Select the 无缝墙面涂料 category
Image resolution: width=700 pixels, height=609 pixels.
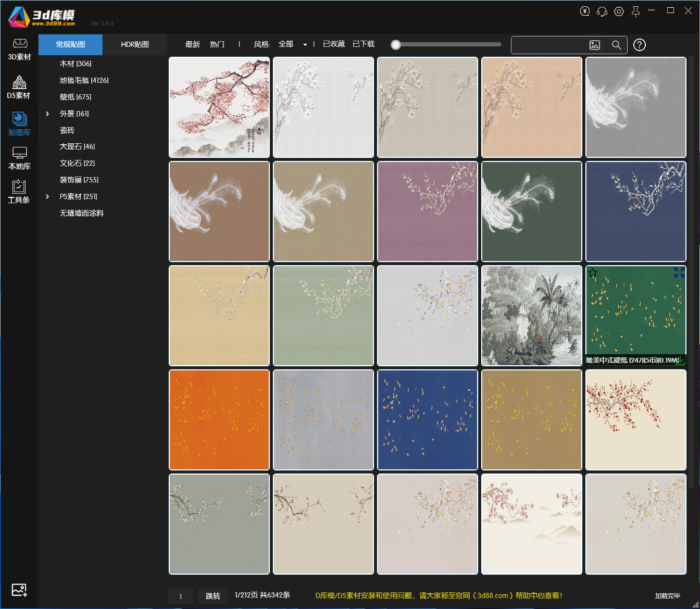click(x=82, y=213)
